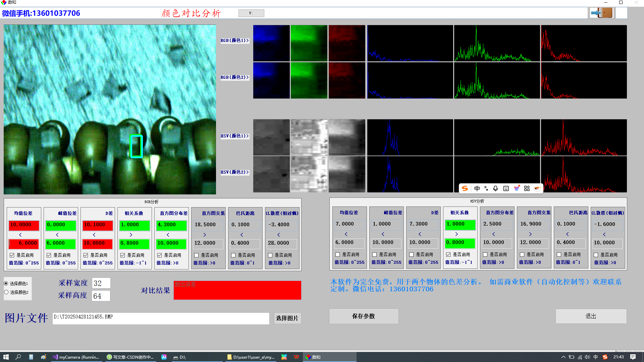Click the RGB(颜色1)> expander label
This screenshot has height=362, width=644.
tap(234, 41)
